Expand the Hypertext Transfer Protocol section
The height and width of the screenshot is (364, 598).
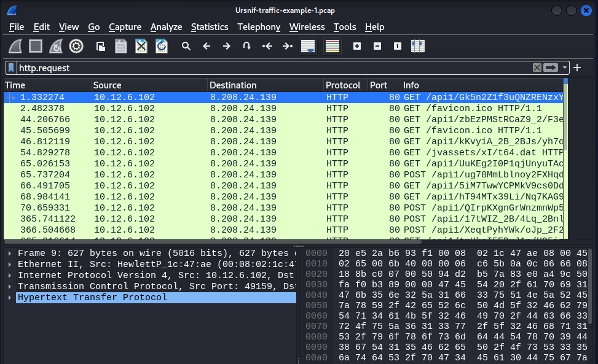9,297
